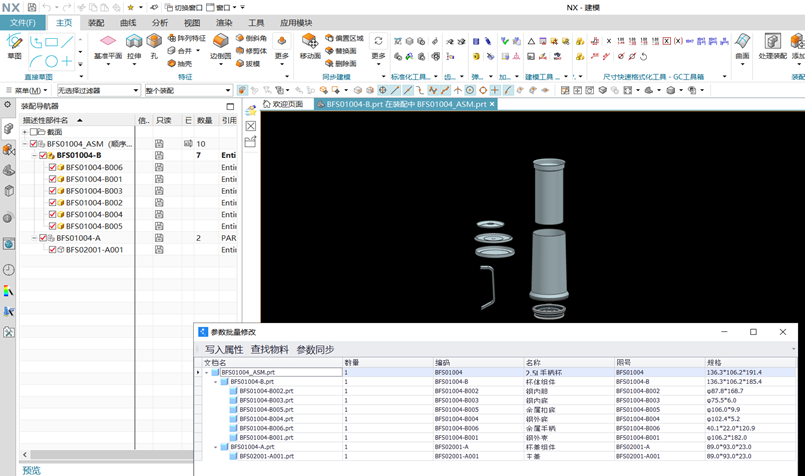Open the 处理装配 tool icon

[x=772, y=42]
